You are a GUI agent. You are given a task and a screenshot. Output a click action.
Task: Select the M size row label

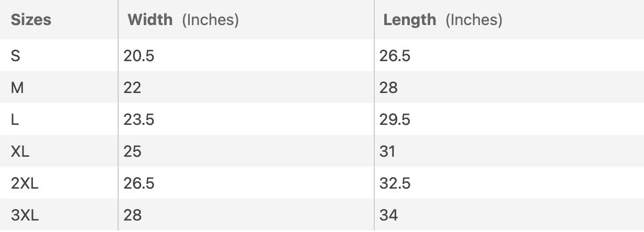[x=17, y=88]
